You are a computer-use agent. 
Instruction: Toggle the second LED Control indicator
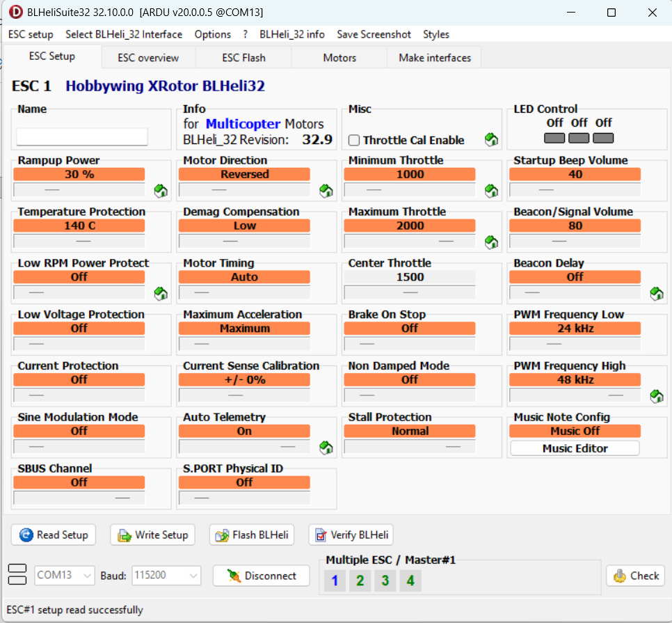point(579,138)
